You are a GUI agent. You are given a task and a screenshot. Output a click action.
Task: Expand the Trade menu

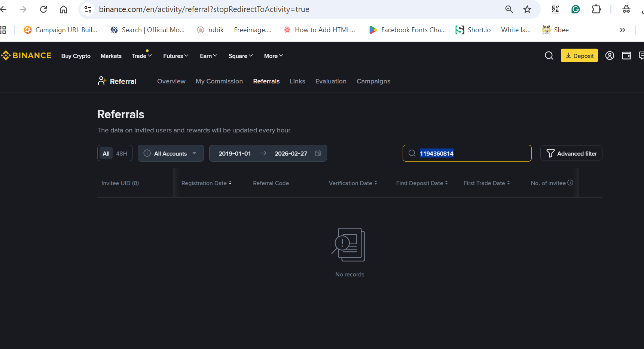tap(141, 56)
